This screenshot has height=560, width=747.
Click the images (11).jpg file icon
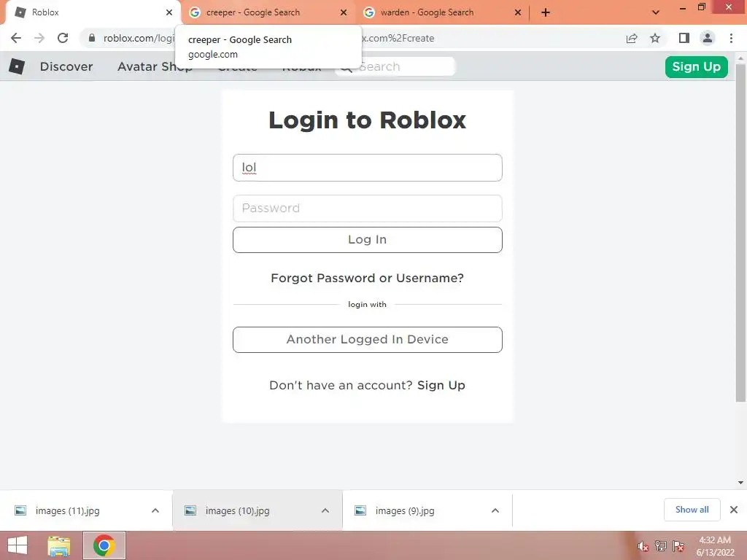click(x=20, y=510)
